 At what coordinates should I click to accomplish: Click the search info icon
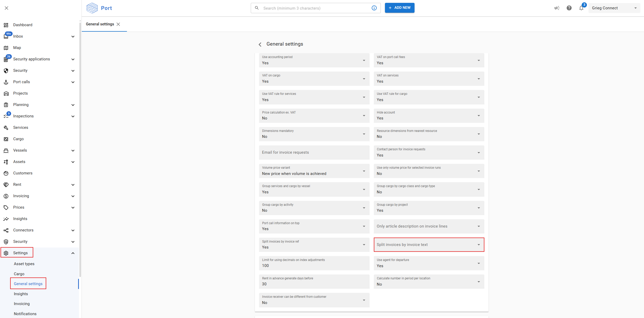[x=374, y=8]
